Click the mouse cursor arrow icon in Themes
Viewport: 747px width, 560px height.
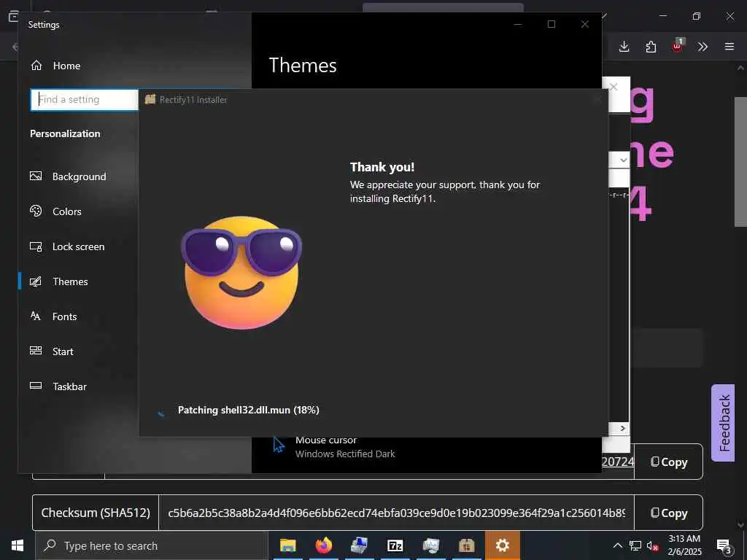tap(279, 446)
